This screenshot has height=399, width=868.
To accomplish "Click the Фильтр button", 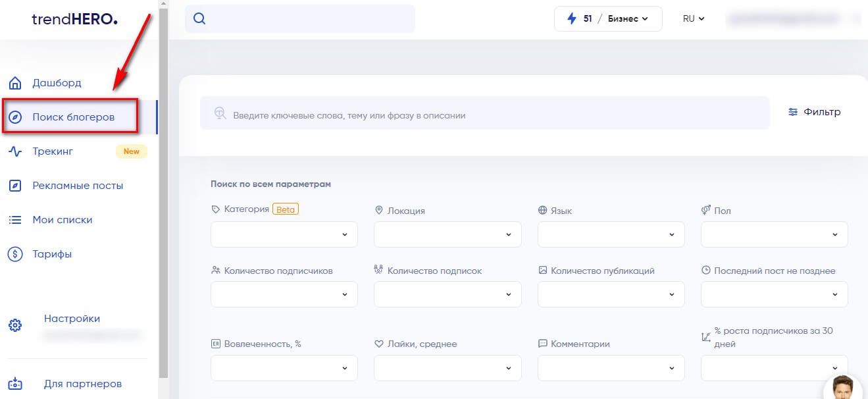I will [x=814, y=113].
